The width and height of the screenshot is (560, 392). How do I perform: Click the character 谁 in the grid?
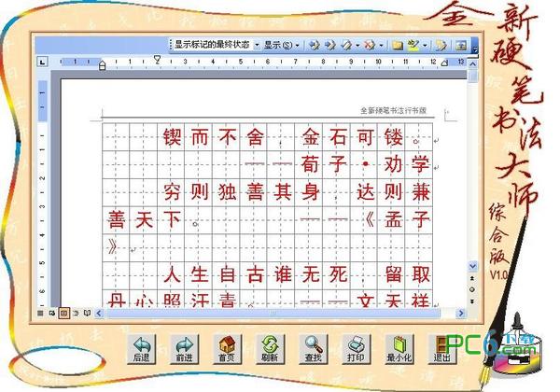[x=283, y=274]
